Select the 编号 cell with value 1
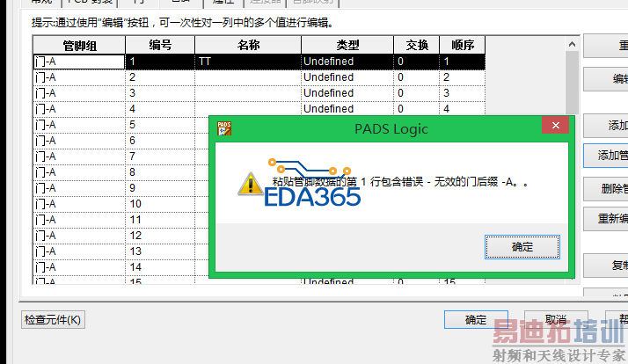Viewport: 628px width, 364px height. (x=160, y=62)
